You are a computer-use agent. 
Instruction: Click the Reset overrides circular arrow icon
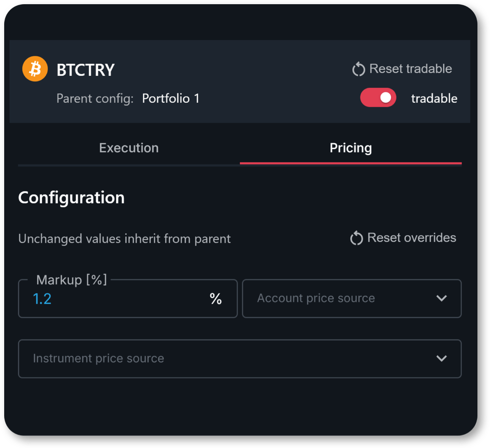coord(356,238)
